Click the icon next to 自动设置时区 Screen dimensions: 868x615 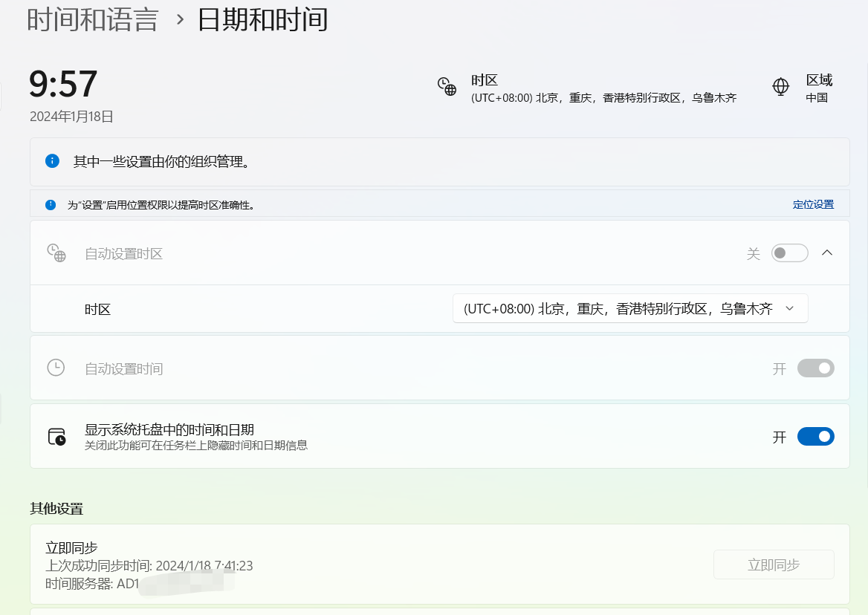(x=56, y=253)
